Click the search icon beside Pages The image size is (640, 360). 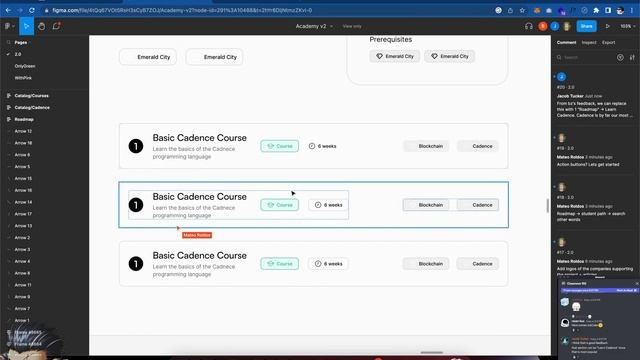[9, 42]
